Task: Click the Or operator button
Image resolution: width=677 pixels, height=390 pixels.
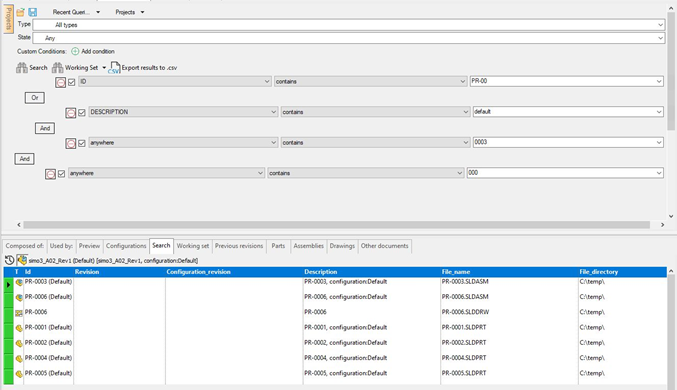Action: pyautogui.click(x=35, y=98)
